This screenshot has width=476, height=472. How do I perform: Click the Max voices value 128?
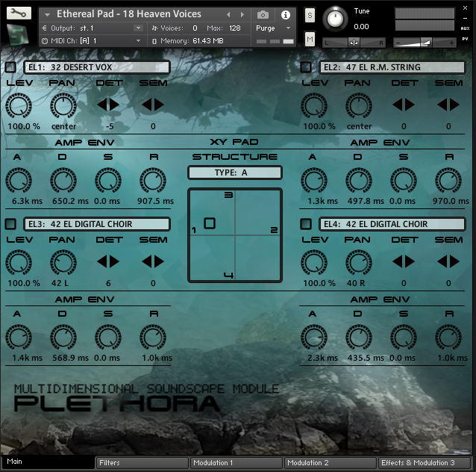235,28
